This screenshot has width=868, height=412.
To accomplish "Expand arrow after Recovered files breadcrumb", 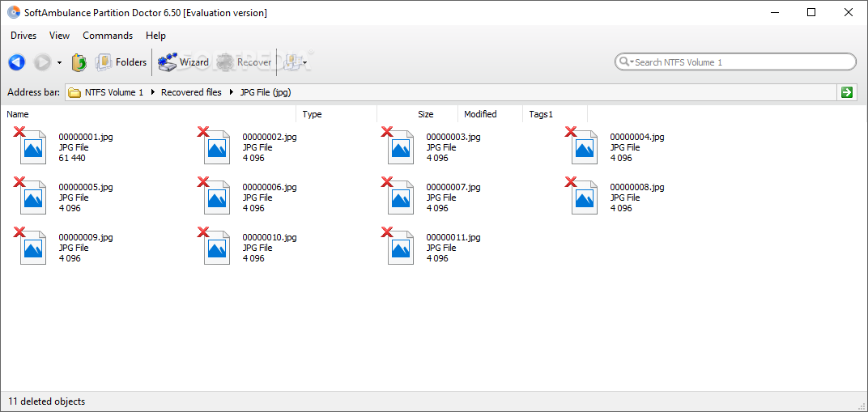I will click(x=231, y=92).
